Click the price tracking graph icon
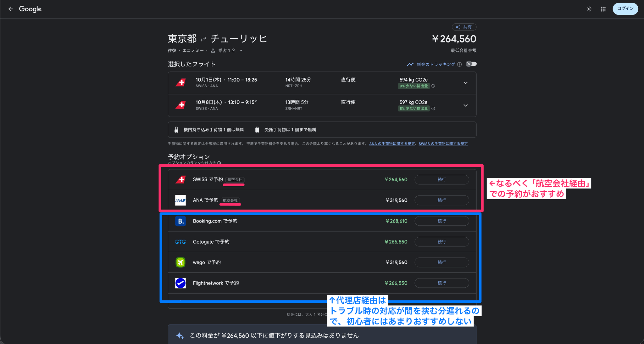 point(410,64)
